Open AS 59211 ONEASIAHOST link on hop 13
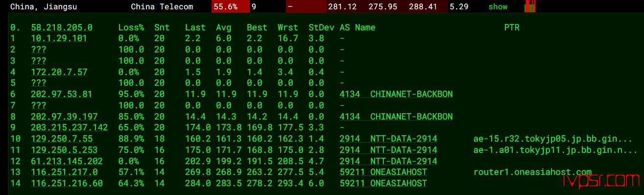Image resolution: width=644 pixels, height=195 pixels. (383, 172)
